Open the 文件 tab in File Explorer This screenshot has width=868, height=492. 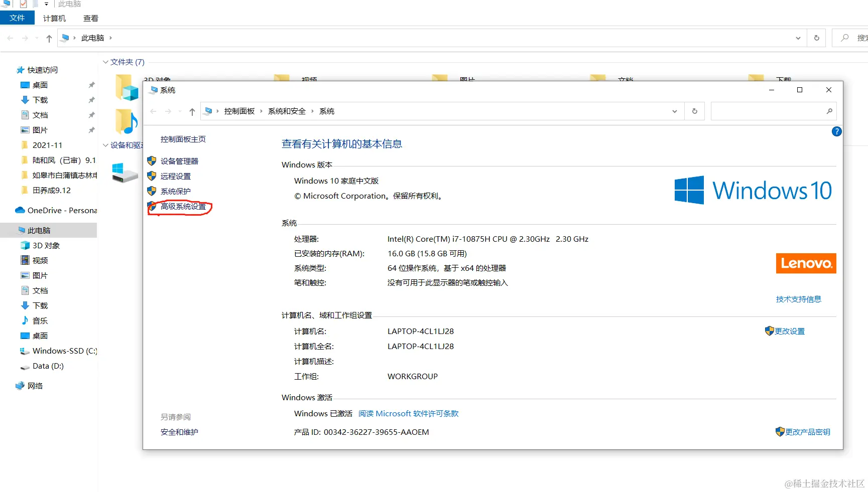click(x=17, y=18)
